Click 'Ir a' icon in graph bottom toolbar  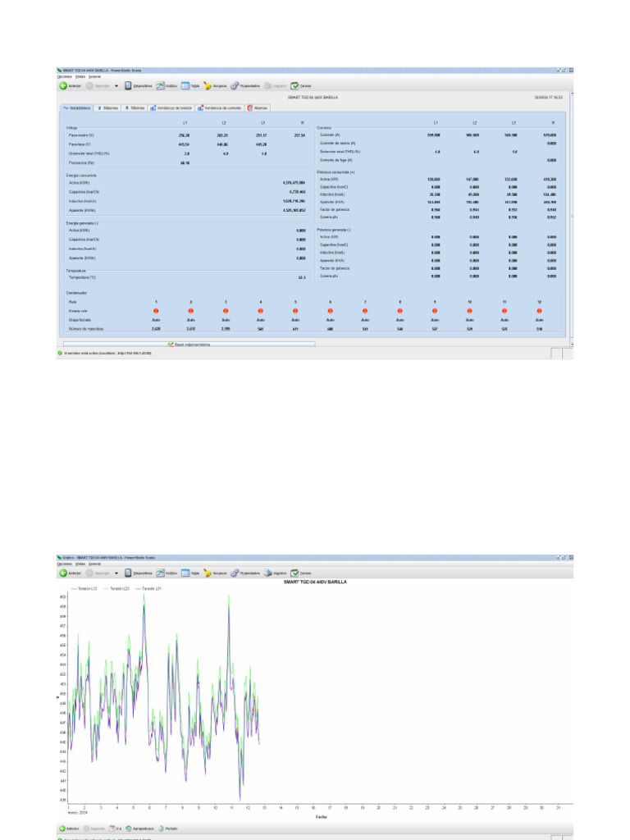click(112, 829)
